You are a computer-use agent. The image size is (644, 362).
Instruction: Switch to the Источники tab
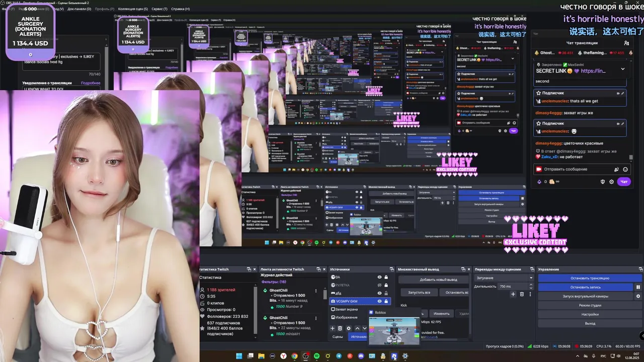(359, 337)
